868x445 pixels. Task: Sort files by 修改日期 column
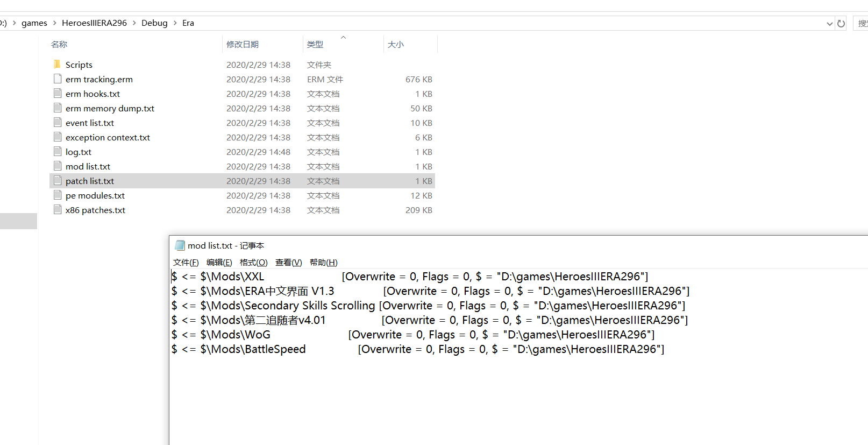click(x=243, y=44)
